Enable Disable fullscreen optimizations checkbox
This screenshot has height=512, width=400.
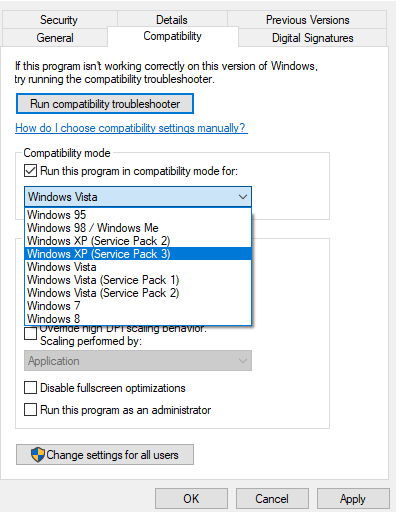pos(30,388)
